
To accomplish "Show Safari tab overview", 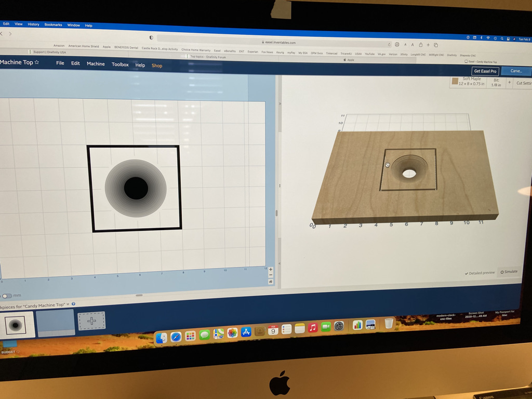I will click(436, 45).
